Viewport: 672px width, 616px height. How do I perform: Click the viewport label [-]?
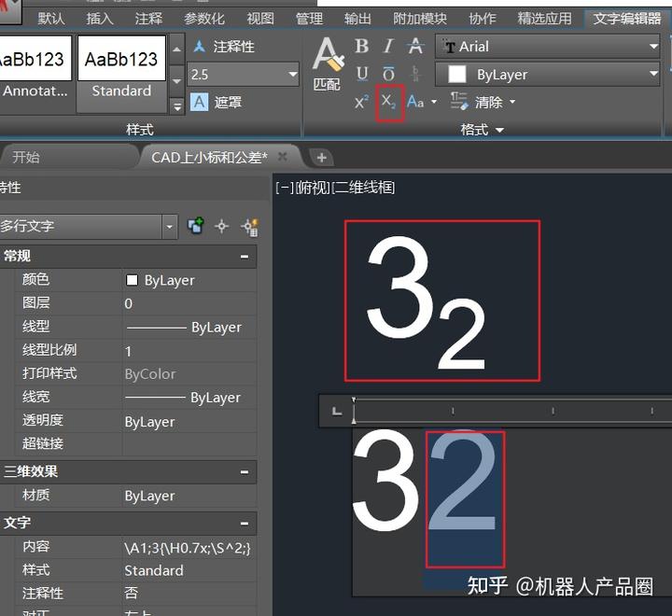285,188
